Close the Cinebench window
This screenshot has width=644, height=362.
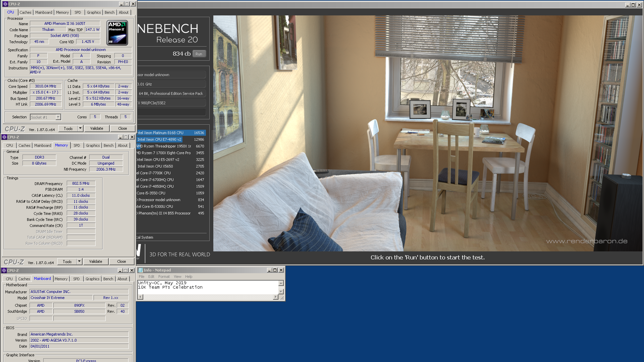coord(639,5)
